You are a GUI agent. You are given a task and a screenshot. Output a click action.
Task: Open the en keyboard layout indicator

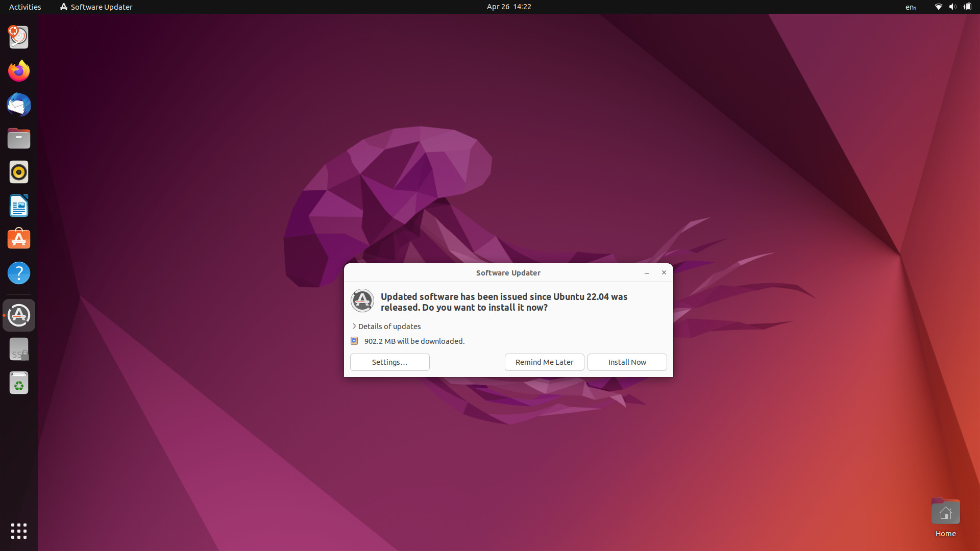pyautogui.click(x=911, y=7)
